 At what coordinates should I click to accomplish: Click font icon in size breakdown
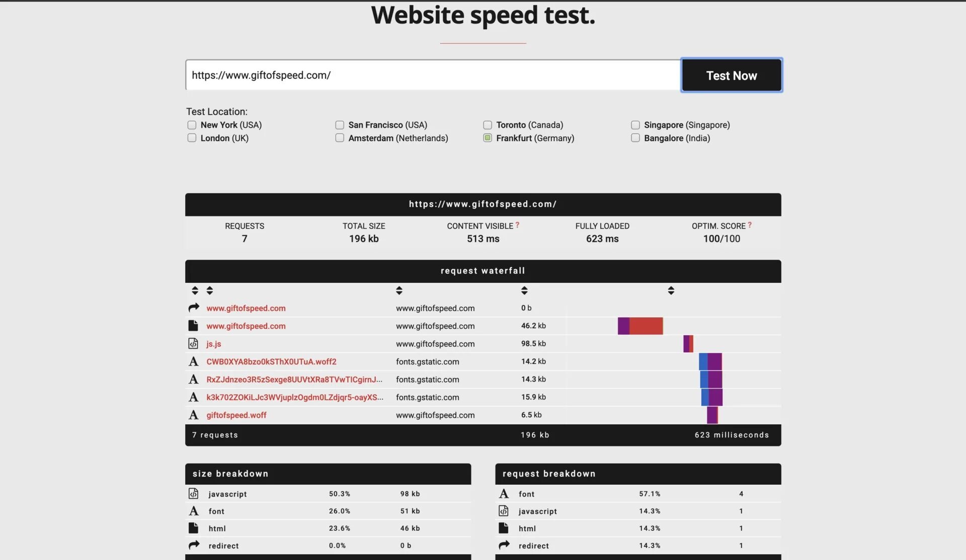pos(194,511)
